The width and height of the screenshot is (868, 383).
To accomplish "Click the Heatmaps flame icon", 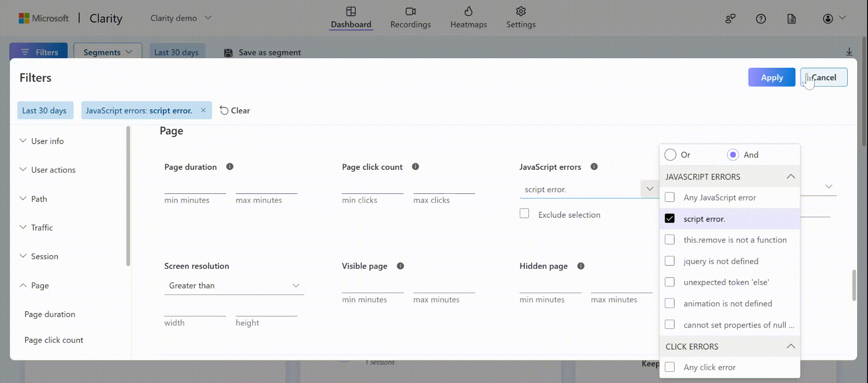I will coord(468,11).
